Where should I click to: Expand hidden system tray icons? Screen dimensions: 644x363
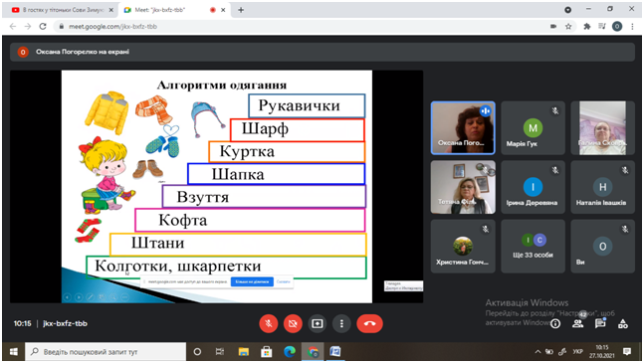(537, 352)
